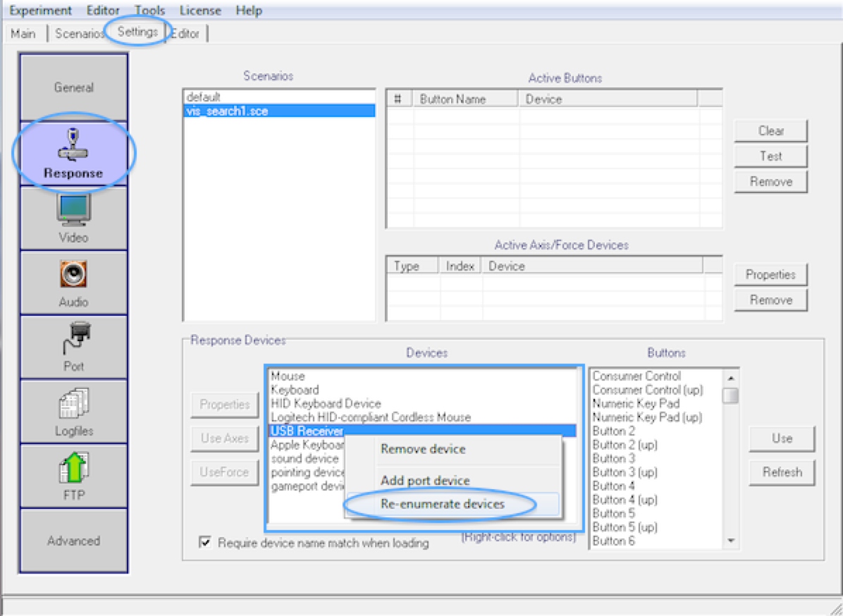Image resolution: width=843 pixels, height=616 pixels.
Task: Open the FTP settings arrow icon
Action: pyautogui.click(x=73, y=467)
